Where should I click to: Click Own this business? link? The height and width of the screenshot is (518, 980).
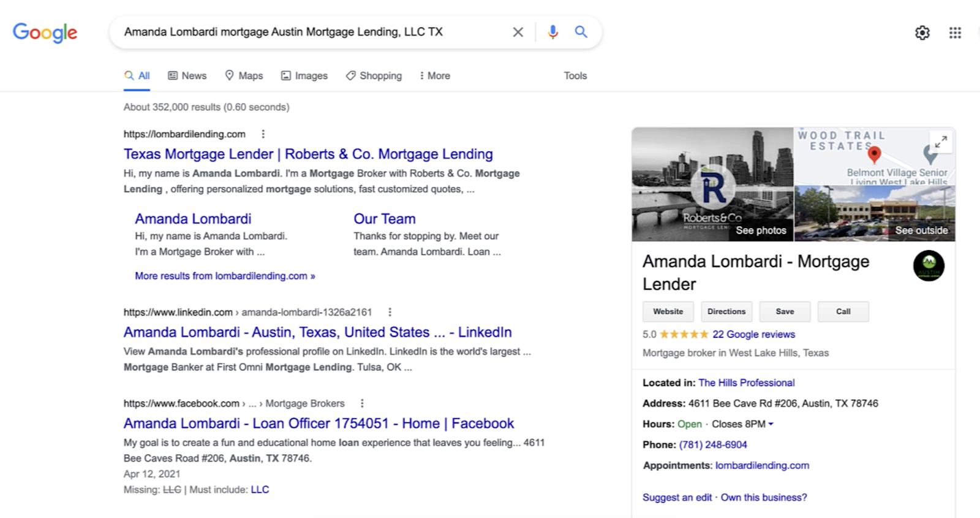click(x=764, y=498)
